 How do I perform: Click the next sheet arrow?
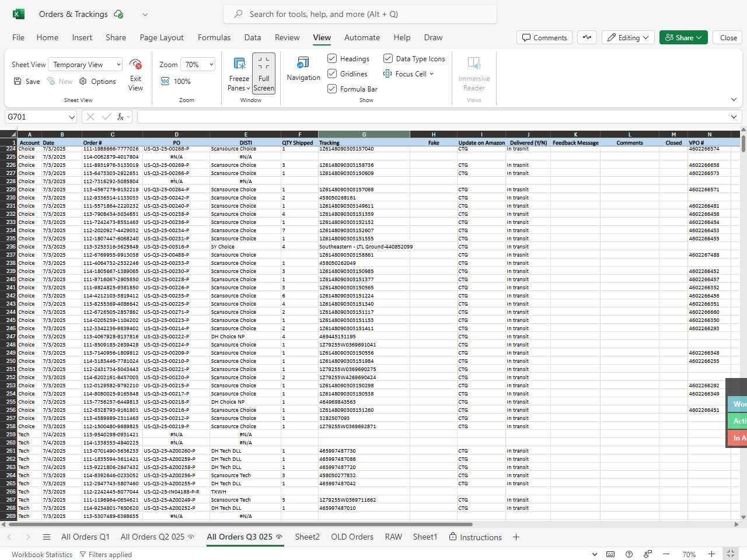pyautogui.click(x=27, y=537)
